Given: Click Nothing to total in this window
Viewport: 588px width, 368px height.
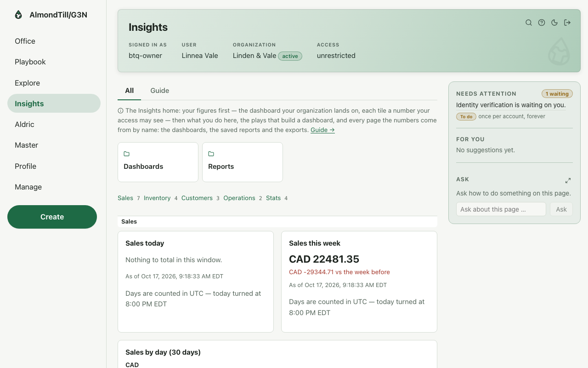Looking at the screenshot, I should (174, 260).
